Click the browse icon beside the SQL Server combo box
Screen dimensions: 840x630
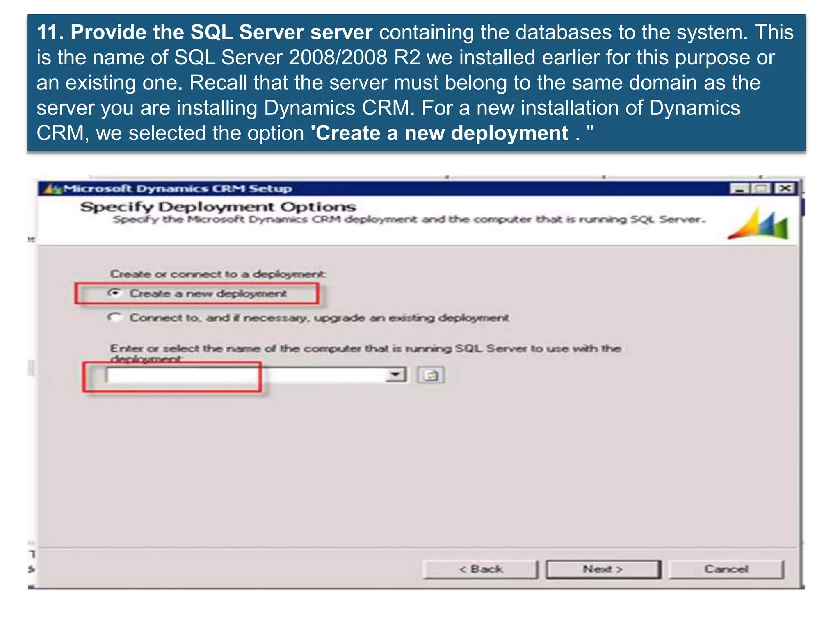[x=430, y=375]
